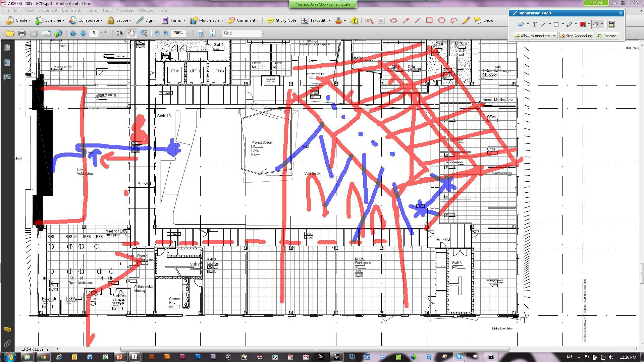The image size is (644, 362).
Task: Open the Stamp tool dropdown
Action: click(344, 20)
